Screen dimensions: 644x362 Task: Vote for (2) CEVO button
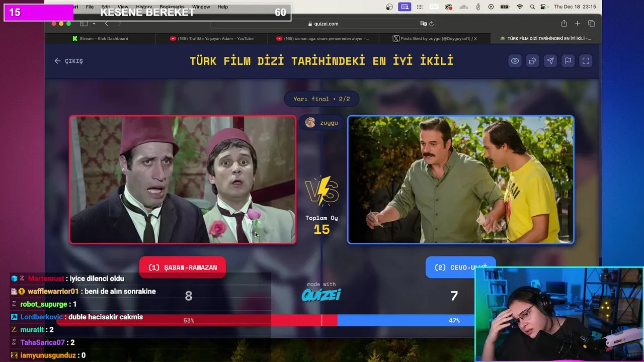[x=460, y=267]
